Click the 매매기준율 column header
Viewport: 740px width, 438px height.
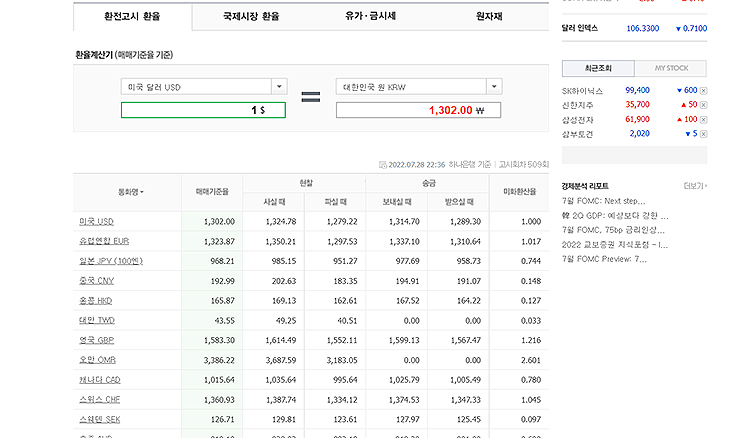pyautogui.click(x=212, y=192)
